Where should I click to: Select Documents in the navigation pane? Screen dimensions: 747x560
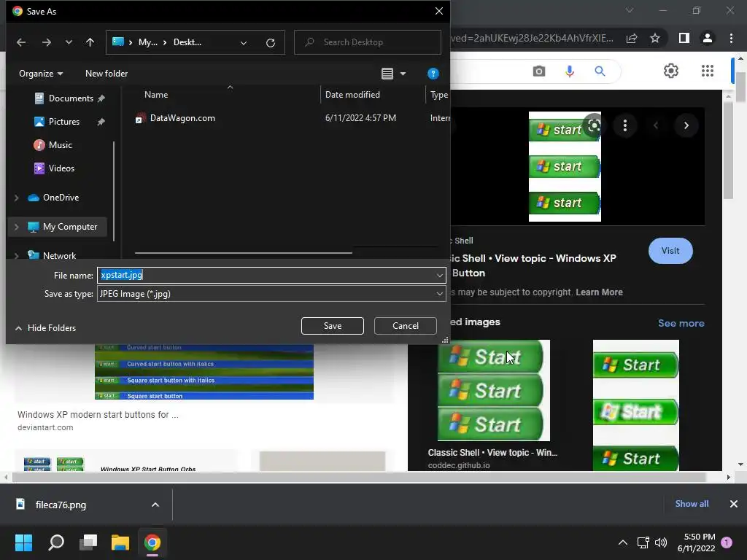tap(70, 98)
